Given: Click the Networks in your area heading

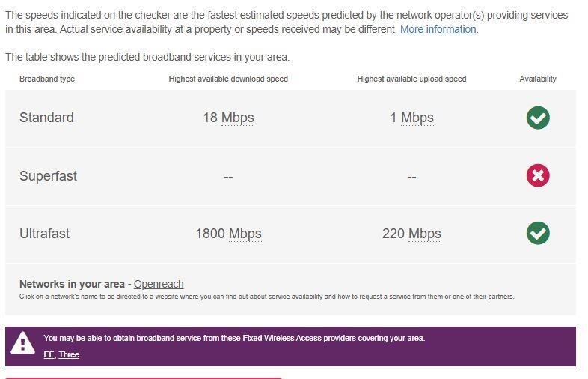Looking at the screenshot, I should (72, 284).
